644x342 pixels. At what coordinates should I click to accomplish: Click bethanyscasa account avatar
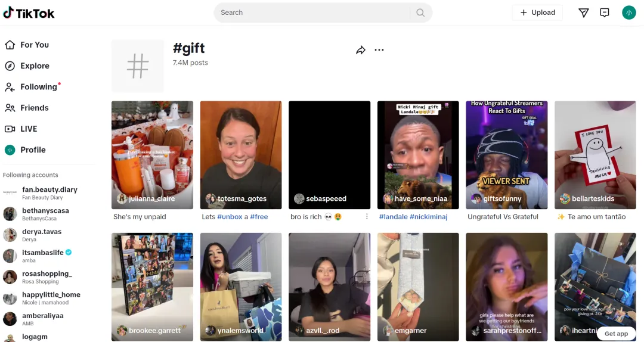(x=10, y=214)
